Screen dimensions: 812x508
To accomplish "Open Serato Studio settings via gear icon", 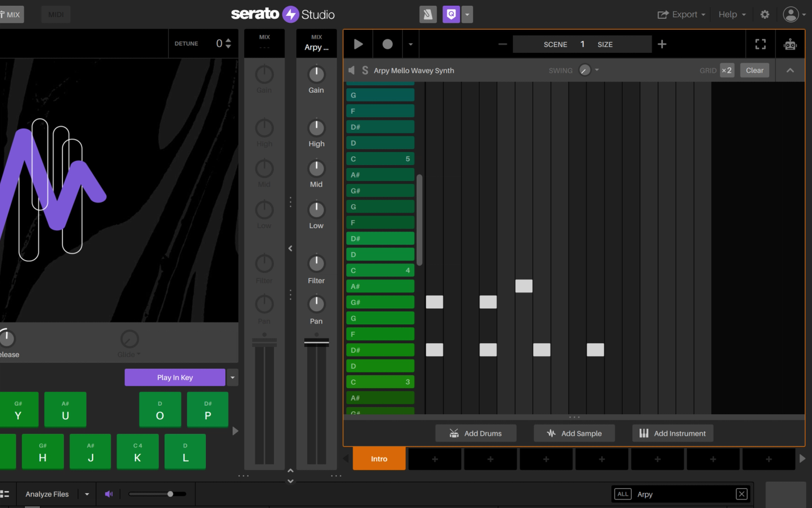I will click(765, 14).
